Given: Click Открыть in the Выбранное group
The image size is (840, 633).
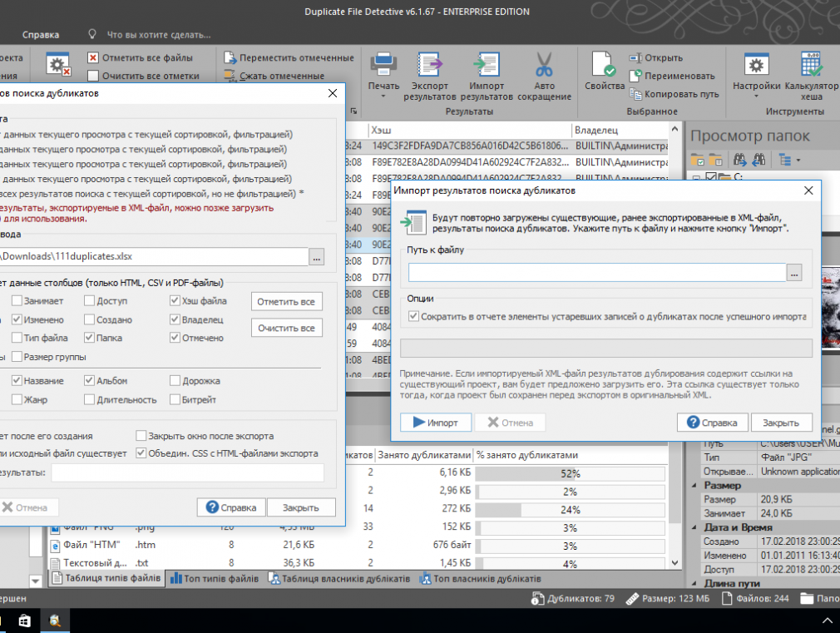Looking at the screenshot, I should [656, 58].
